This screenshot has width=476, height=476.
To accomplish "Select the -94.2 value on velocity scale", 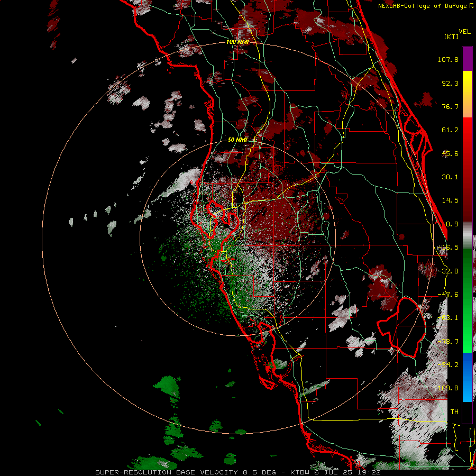I will click(448, 365).
